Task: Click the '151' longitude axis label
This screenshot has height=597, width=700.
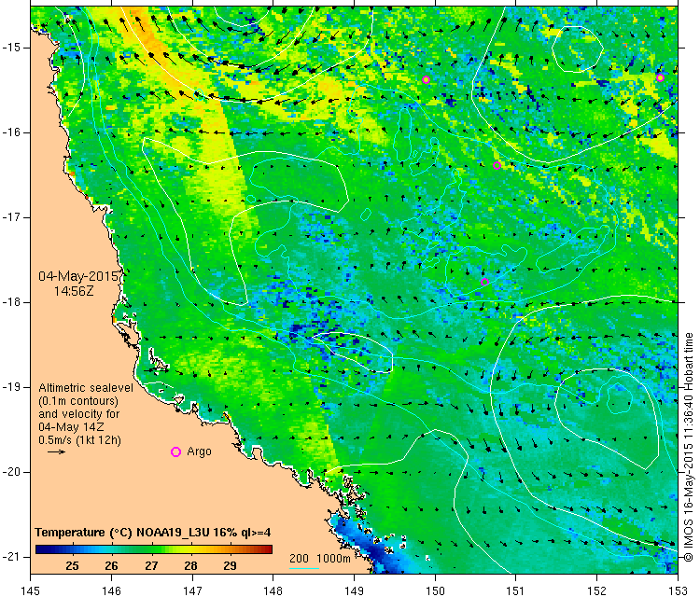Action: click(515, 590)
